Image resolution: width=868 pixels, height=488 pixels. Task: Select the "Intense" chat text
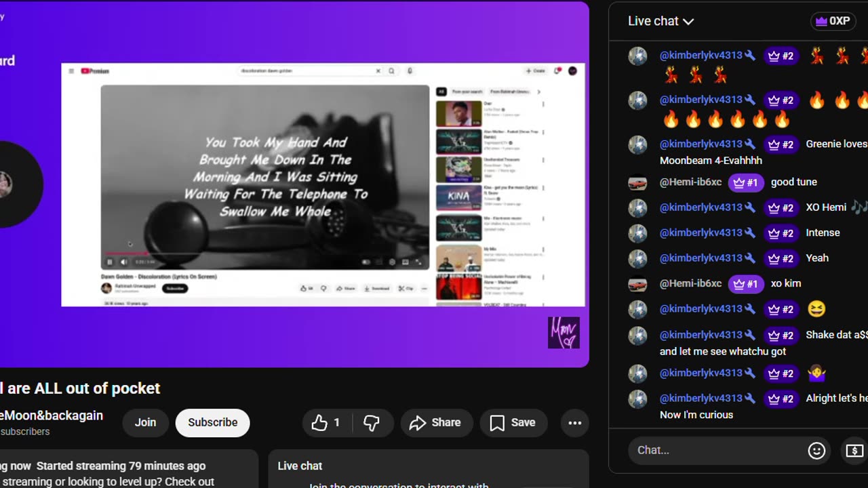823,232
